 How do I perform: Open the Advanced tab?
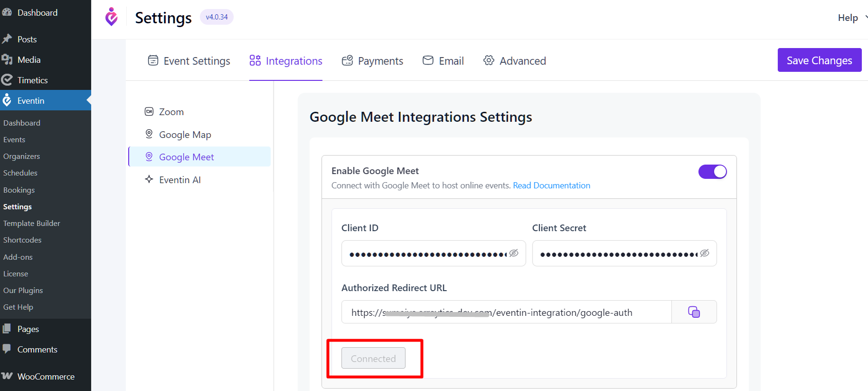(515, 60)
